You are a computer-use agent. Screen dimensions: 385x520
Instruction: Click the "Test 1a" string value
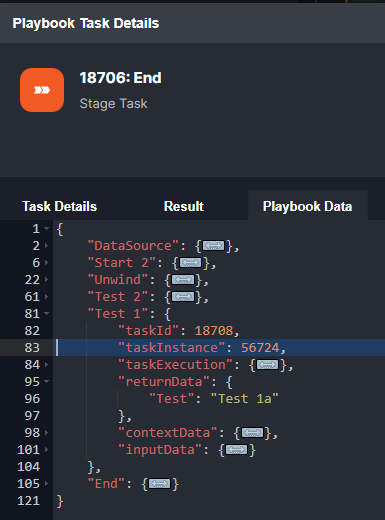245,399
